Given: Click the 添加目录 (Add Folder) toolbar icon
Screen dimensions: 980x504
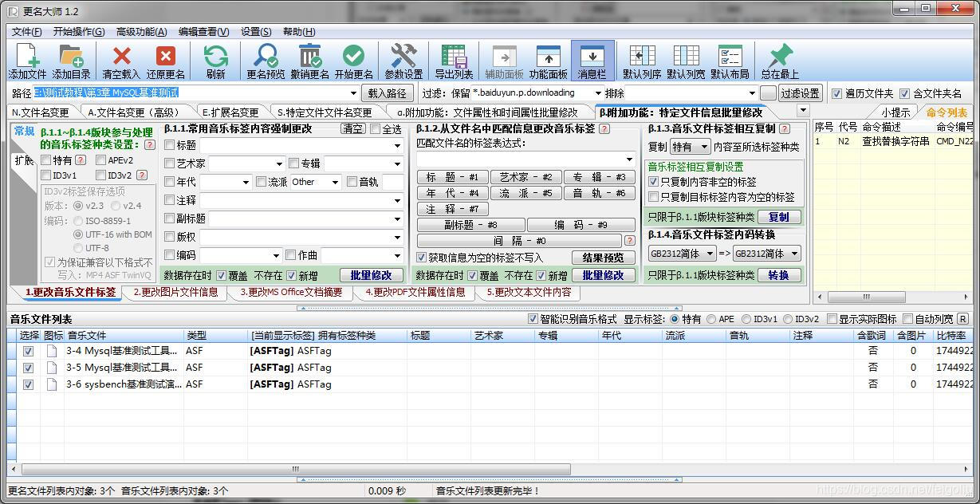Looking at the screenshot, I should coord(71,61).
